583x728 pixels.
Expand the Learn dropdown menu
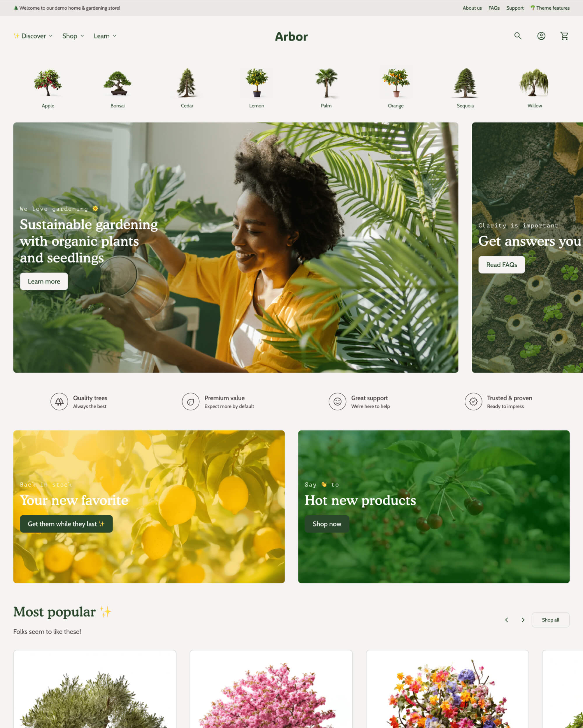[x=104, y=36]
